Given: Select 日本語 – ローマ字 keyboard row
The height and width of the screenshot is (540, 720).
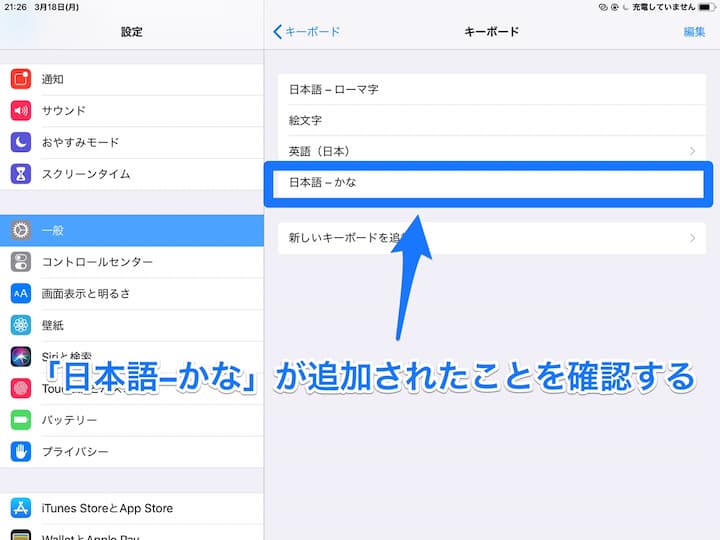Looking at the screenshot, I should click(x=492, y=89).
